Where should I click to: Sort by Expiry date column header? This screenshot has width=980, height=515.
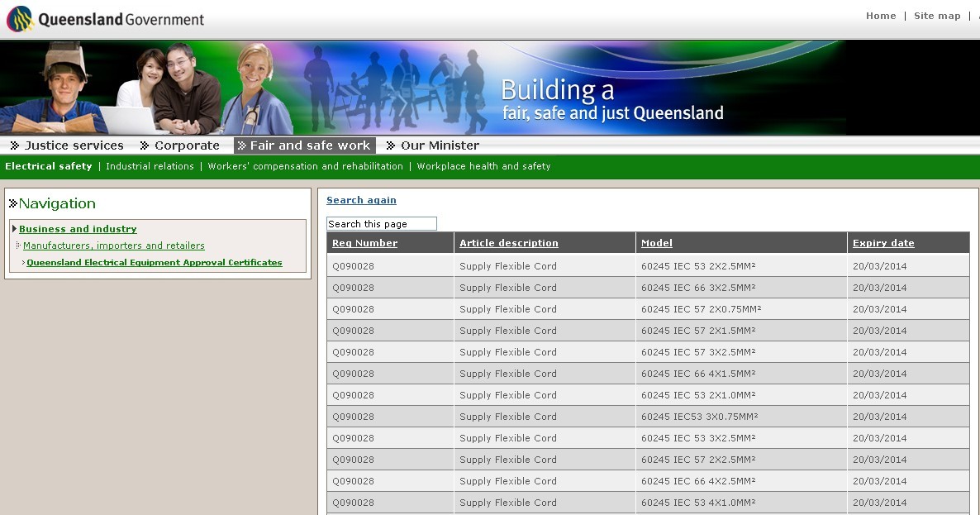[882, 243]
